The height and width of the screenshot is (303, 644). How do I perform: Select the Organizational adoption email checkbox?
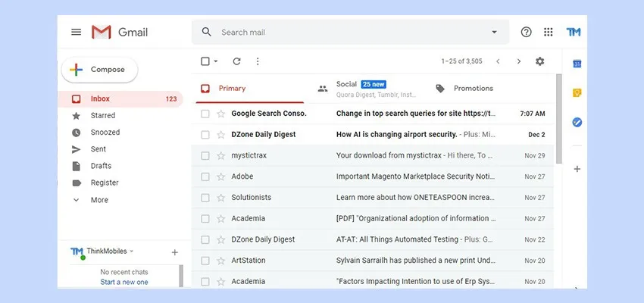[x=205, y=218]
